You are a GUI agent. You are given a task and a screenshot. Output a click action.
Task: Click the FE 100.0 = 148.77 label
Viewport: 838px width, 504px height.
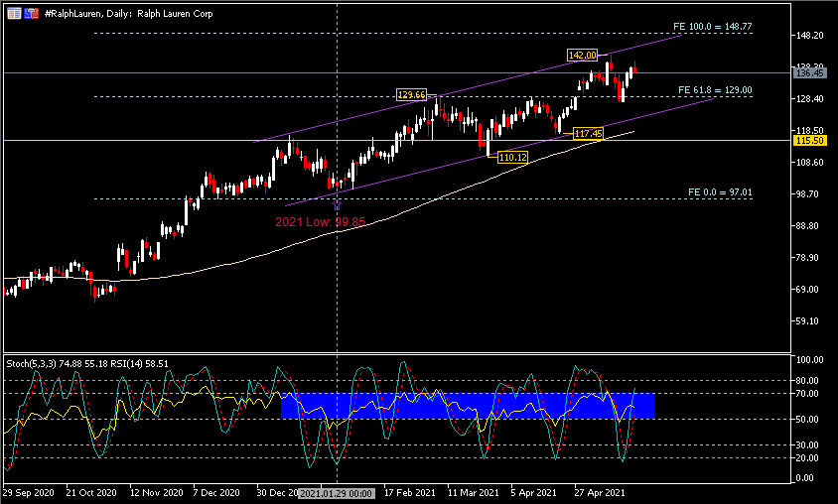pyautogui.click(x=713, y=26)
